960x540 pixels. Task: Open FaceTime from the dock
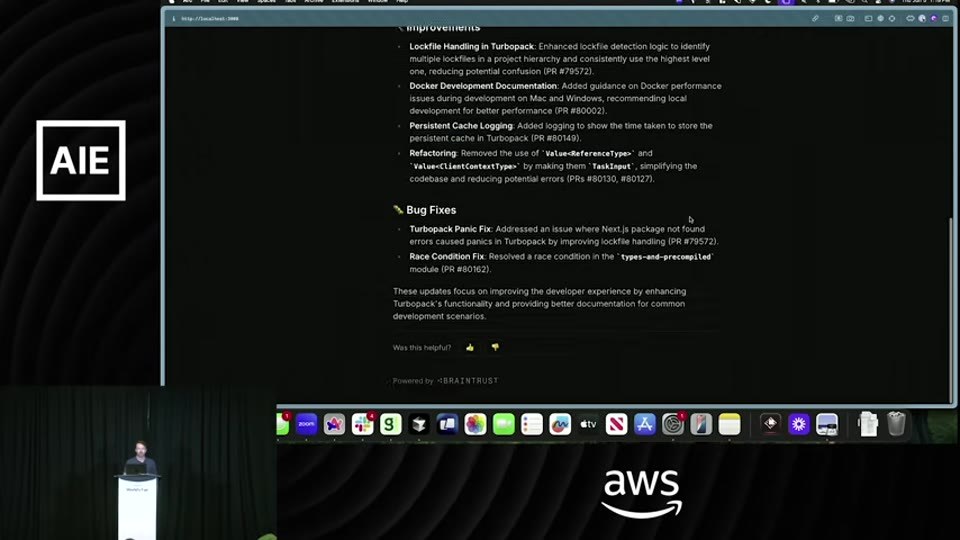click(503, 424)
